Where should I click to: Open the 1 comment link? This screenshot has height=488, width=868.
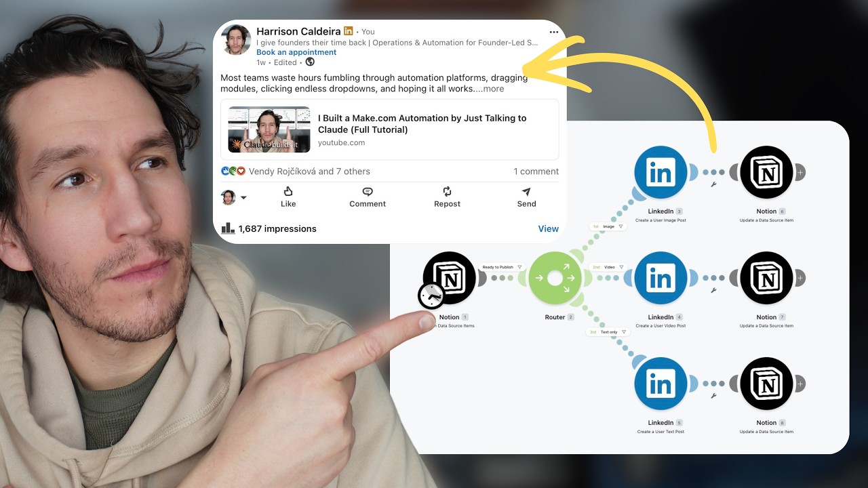point(536,171)
